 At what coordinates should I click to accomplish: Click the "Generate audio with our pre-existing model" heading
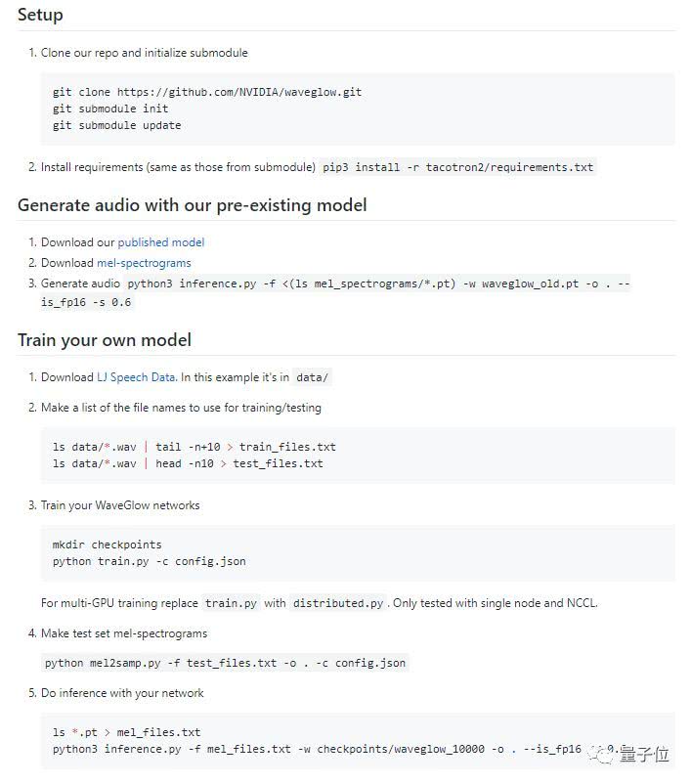pyautogui.click(x=193, y=205)
